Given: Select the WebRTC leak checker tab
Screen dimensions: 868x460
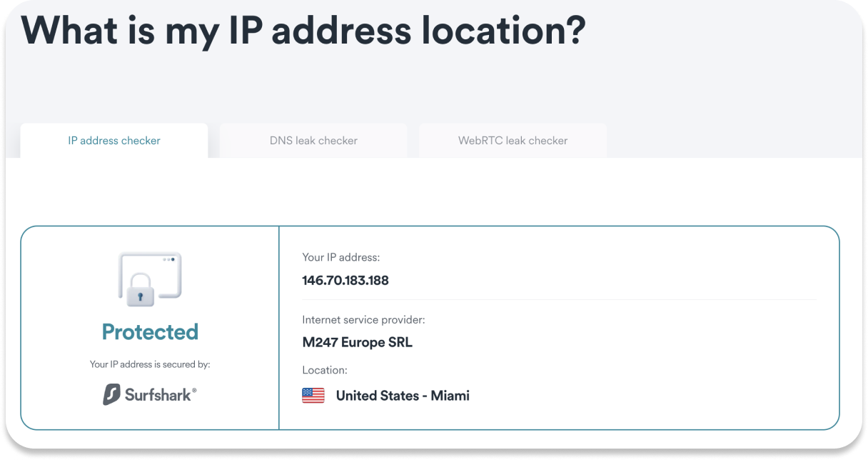Looking at the screenshot, I should 513,141.
